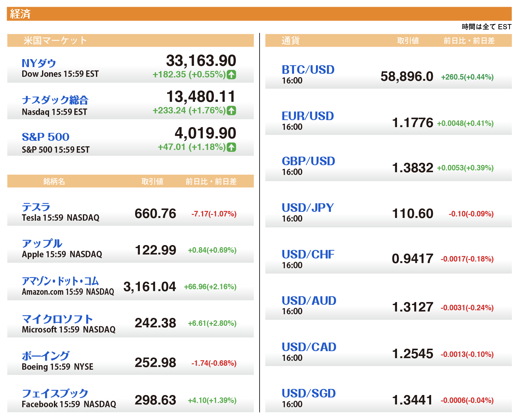
Task: Open the BTC/USD currency pair
Action: pos(308,70)
